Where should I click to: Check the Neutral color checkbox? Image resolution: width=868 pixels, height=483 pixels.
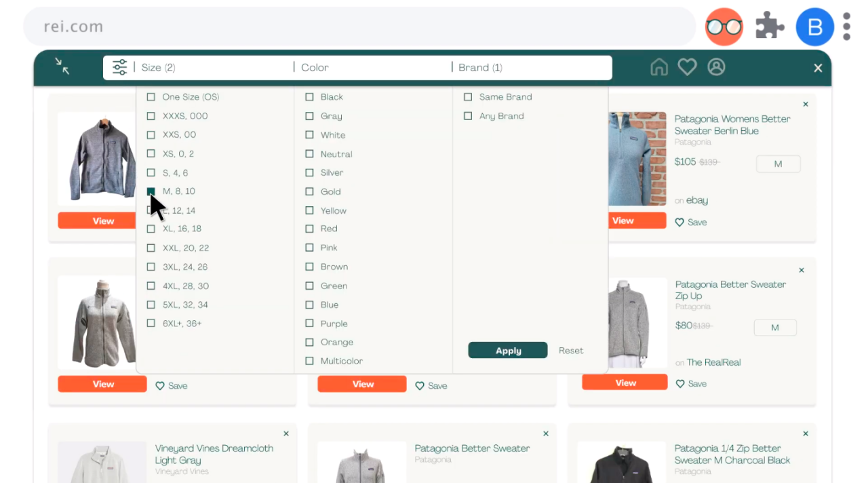click(x=309, y=154)
